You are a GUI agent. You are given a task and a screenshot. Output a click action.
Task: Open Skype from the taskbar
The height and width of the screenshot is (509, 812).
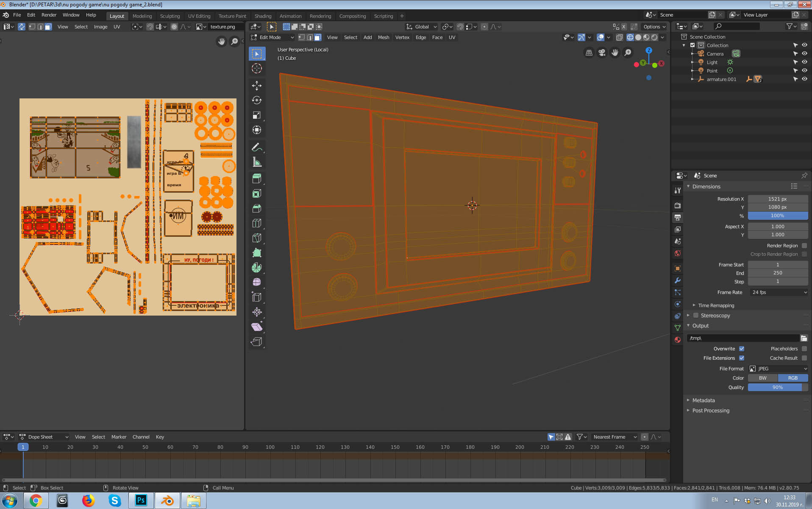tap(114, 501)
